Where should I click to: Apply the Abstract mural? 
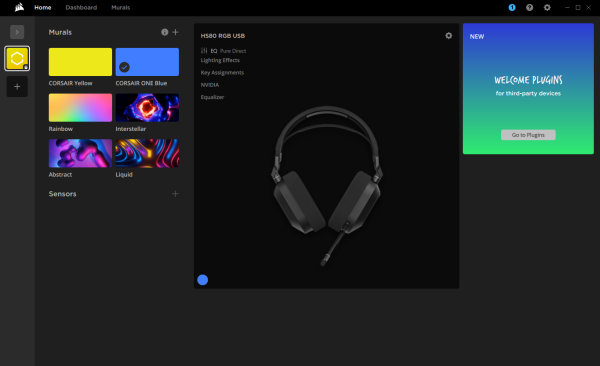click(x=80, y=153)
